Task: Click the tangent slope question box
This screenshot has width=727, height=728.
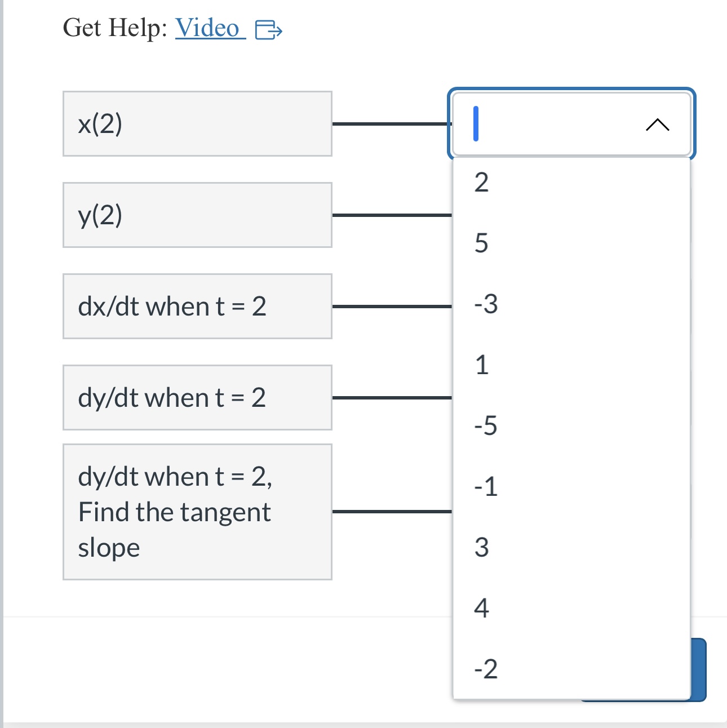Action: [197, 511]
